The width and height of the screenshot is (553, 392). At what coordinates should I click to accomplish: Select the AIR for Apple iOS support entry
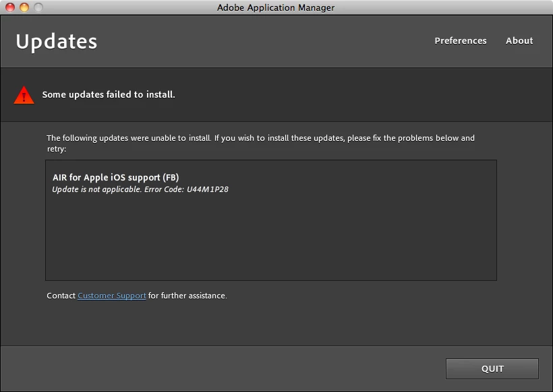[x=116, y=177]
